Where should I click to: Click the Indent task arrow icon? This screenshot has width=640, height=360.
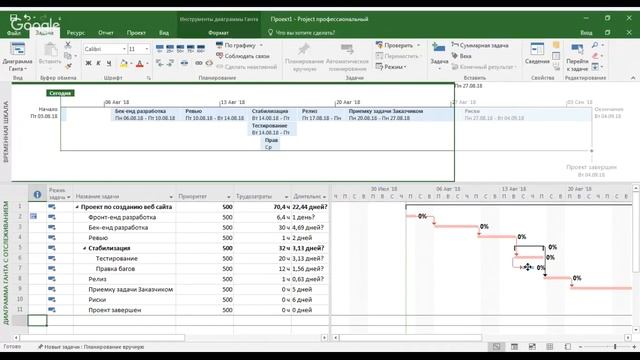[170, 63]
